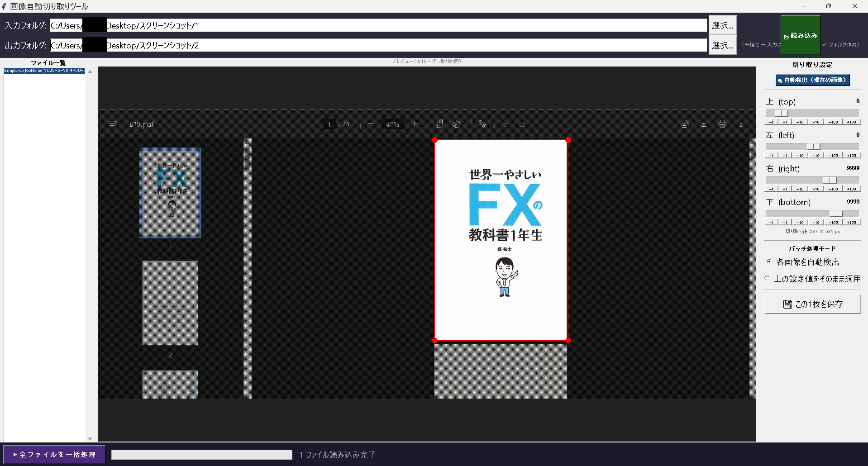This screenshot has width=868, height=466.
Task: Decrease left value by 10
Action: [800, 155]
